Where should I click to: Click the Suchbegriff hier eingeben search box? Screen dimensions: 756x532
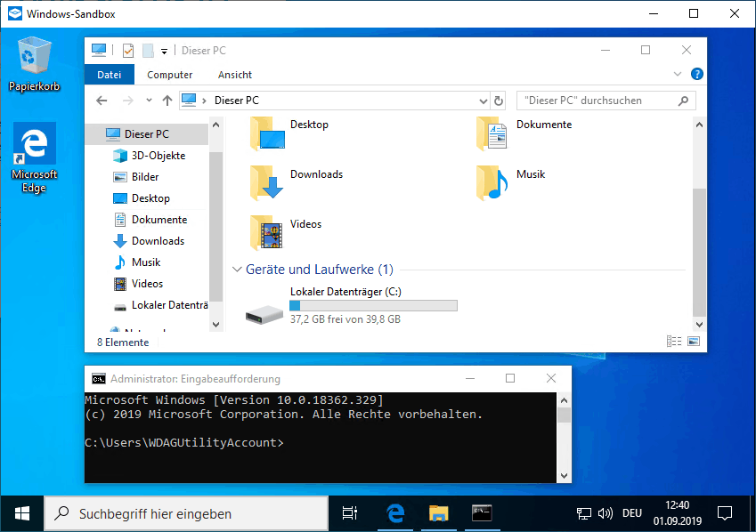click(186, 513)
